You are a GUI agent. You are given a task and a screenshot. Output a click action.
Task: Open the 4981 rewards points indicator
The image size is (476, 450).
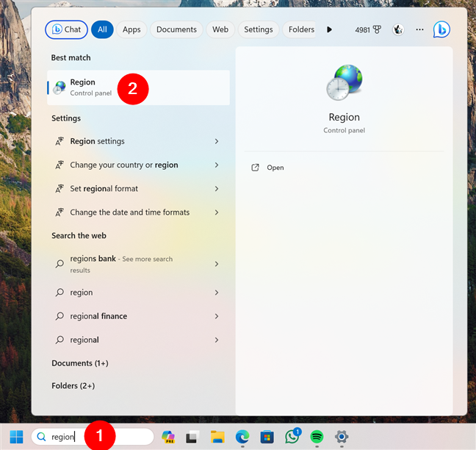coord(368,29)
